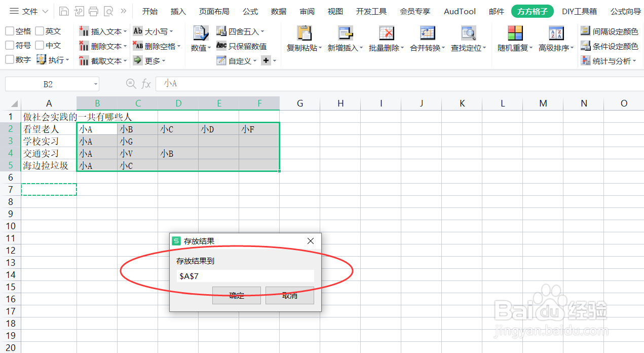The image size is (644, 353).
Task: Open the 删除空格 tool
Action: [157, 46]
